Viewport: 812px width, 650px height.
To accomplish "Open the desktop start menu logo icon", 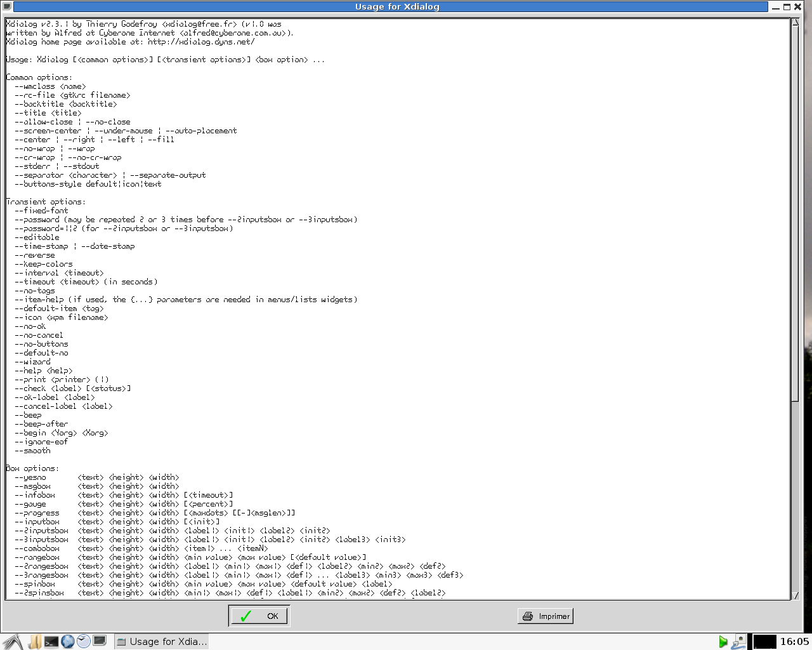I will [13, 641].
